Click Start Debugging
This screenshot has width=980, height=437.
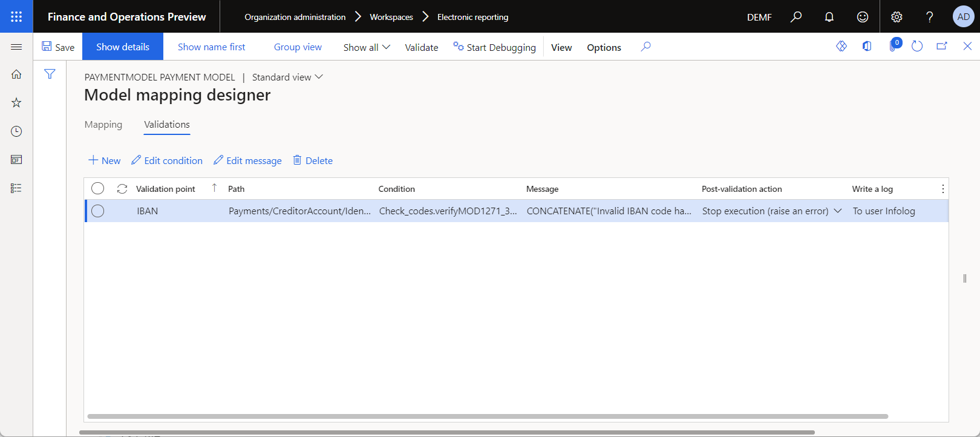[x=495, y=47]
